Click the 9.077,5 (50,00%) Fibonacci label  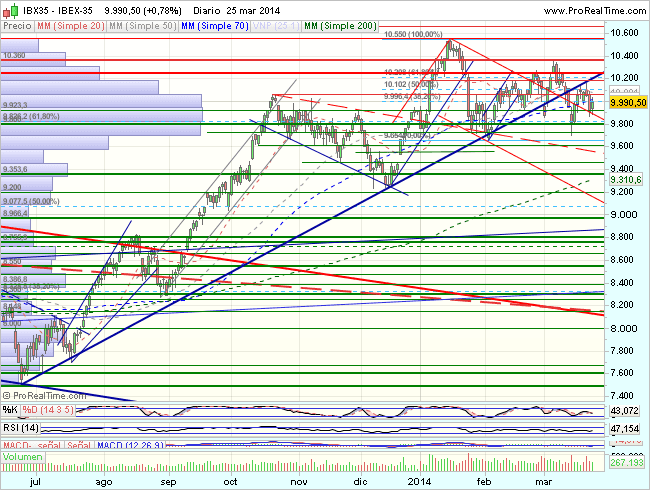pyautogui.click(x=31, y=201)
